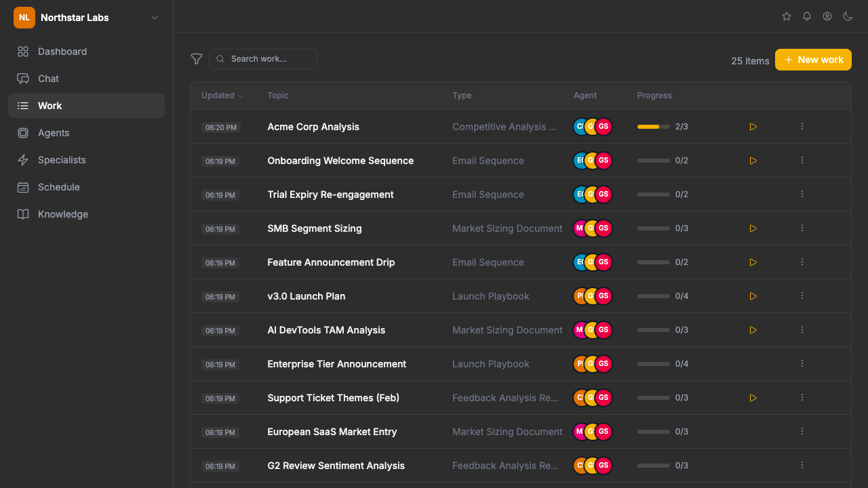The height and width of the screenshot is (488, 868).
Task: Open Trial Expiry Re-engagement item
Action: pyautogui.click(x=330, y=195)
